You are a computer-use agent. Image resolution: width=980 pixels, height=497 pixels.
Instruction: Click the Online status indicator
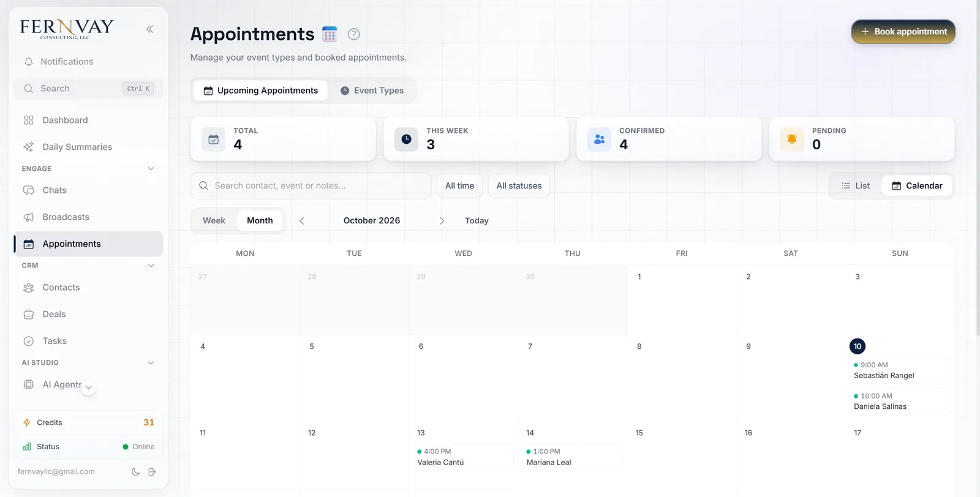[138, 447]
